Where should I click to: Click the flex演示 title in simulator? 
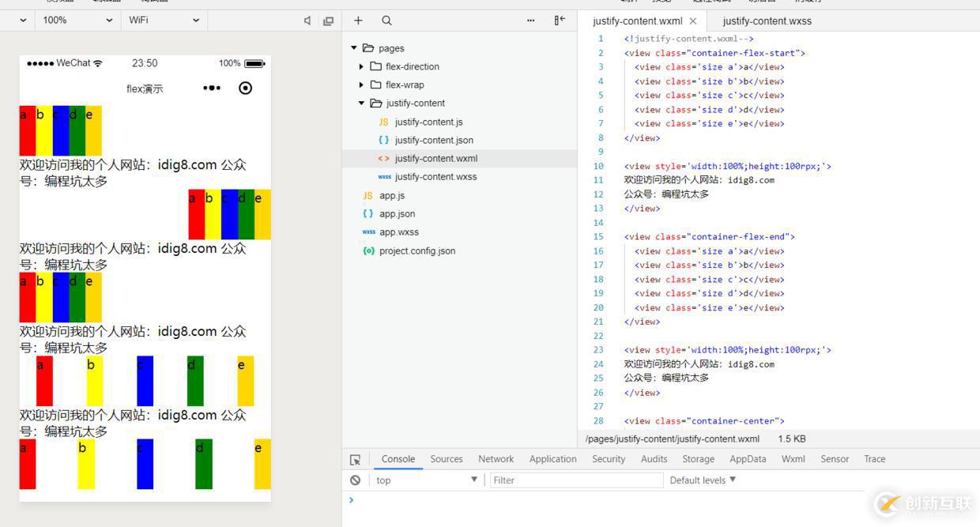(x=145, y=88)
